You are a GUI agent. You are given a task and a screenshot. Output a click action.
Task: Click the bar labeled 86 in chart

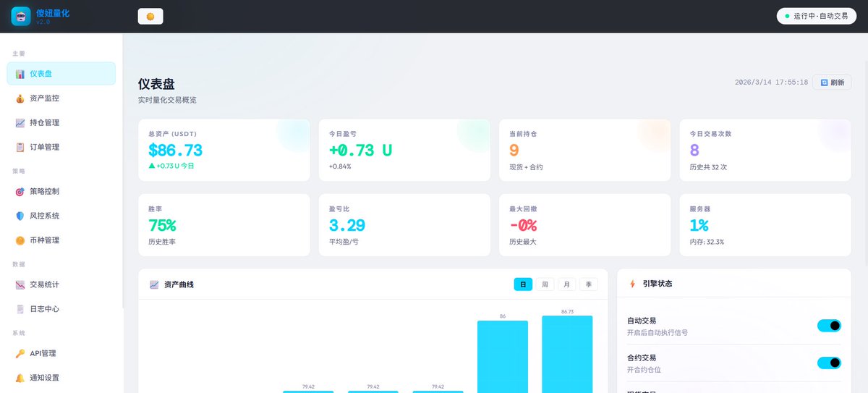(x=503, y=357)
